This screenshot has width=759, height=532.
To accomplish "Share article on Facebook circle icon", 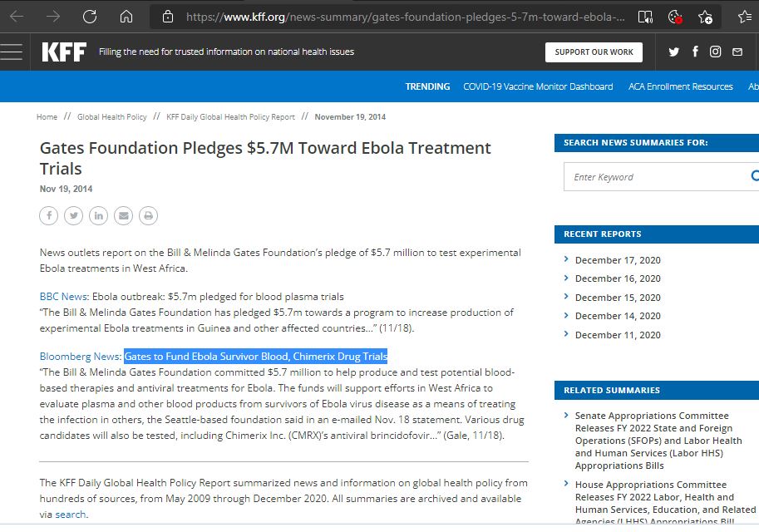I will (49, 215).
